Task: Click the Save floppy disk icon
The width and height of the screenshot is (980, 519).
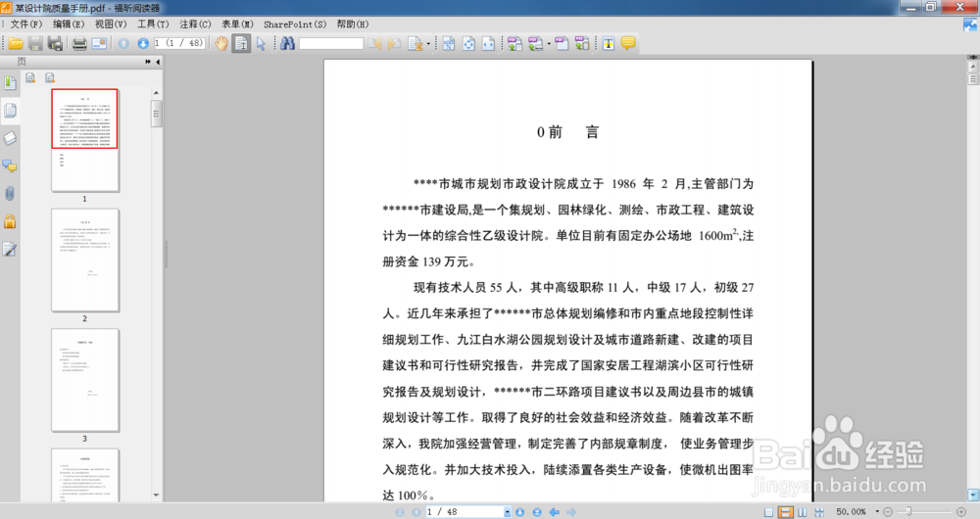Action: 35,44
